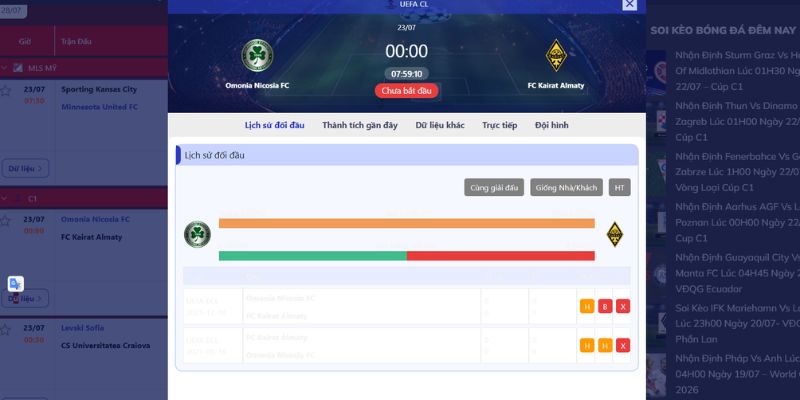
Task: Click the Omonia shamrock logo beside the stat bars
Action: click(197, 235)
